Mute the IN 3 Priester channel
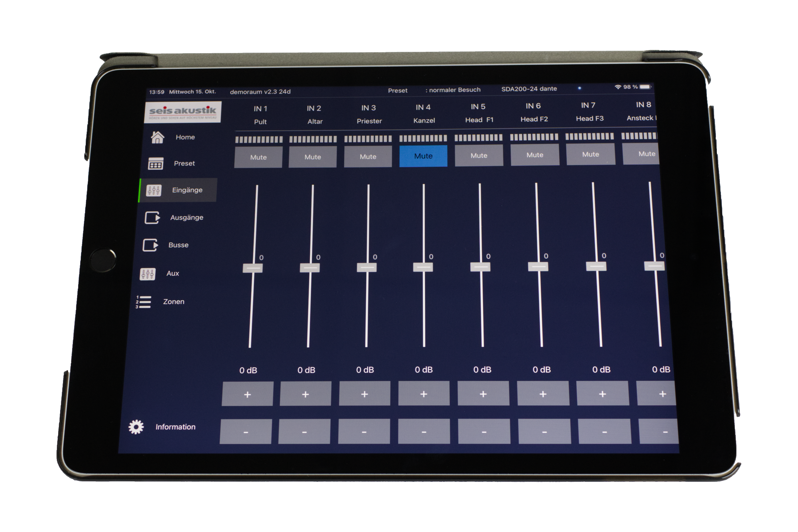 pos(368,157)
